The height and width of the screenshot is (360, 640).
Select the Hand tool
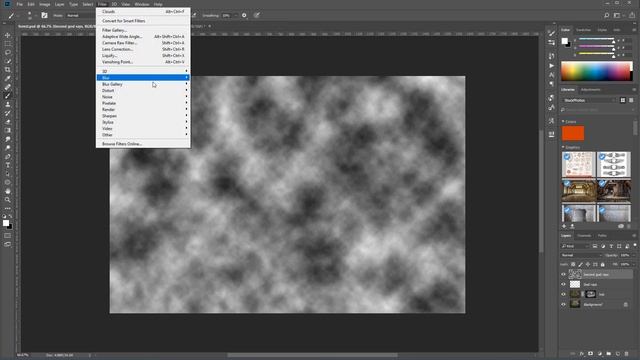[7, 191]
